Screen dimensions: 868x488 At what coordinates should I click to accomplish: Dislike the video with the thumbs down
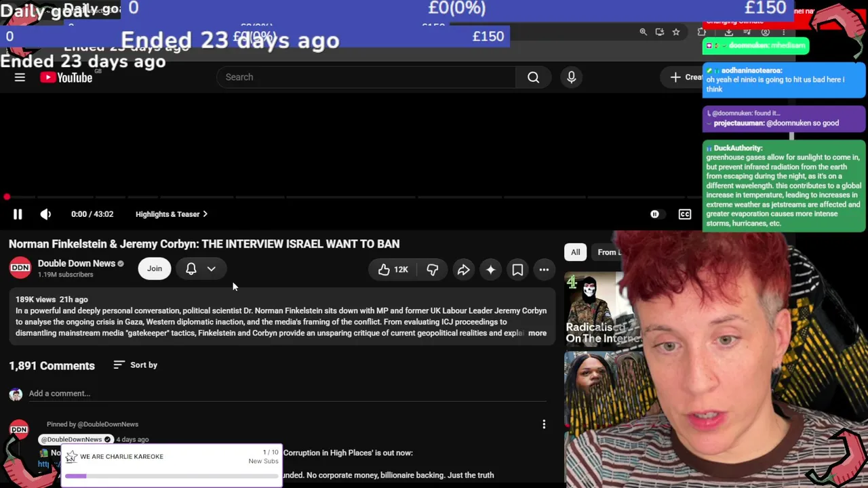click(x=432, y=270)
